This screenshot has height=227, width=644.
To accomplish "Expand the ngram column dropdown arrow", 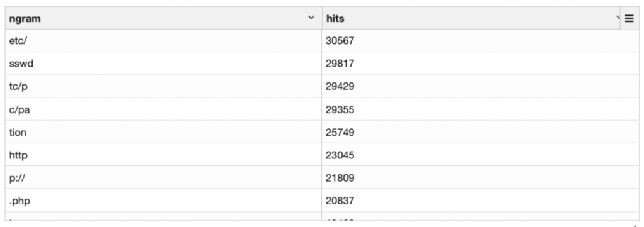I will click(x=311, y=18).
